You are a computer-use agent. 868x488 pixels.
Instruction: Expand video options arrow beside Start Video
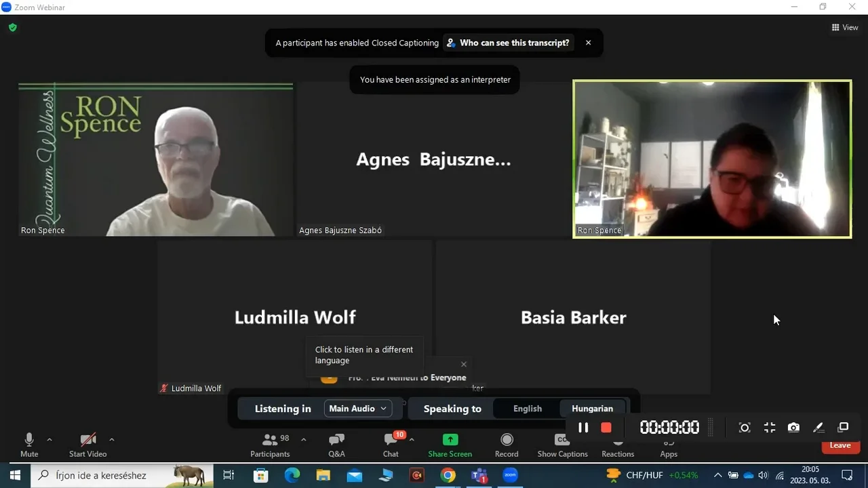pos(112,440)
